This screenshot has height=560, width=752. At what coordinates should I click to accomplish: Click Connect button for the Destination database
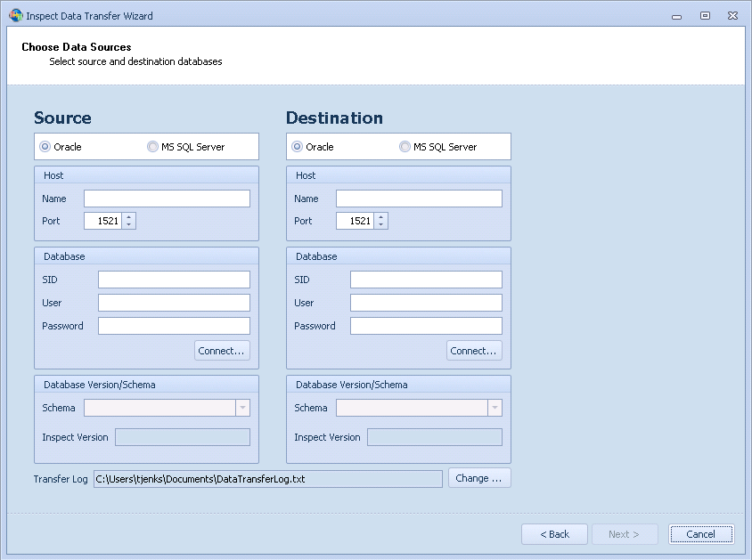474,351
